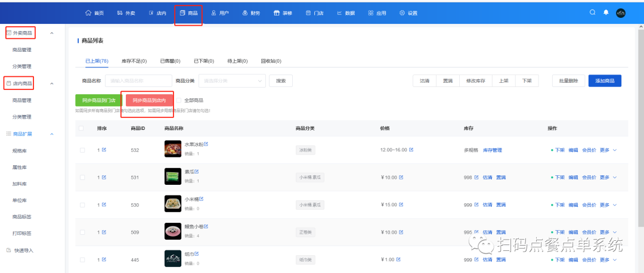Viewport: 644px width, 273px height.
Task: Click the 水果冰粉 product thumbnail
Action: pyautogui.click(x=172, y=149)
